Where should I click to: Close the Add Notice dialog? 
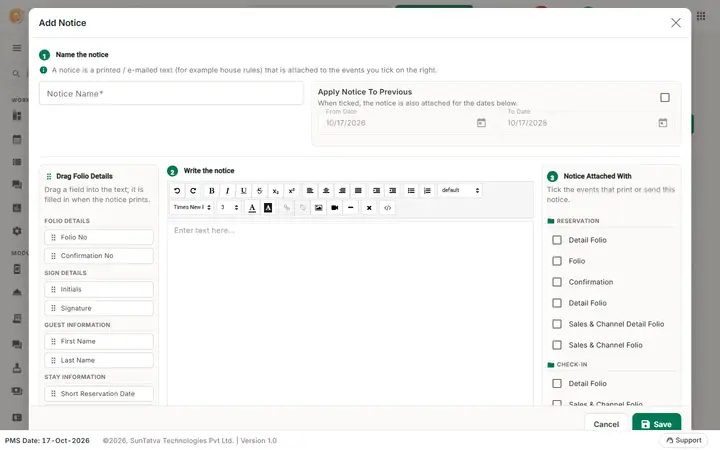(675, 22)
